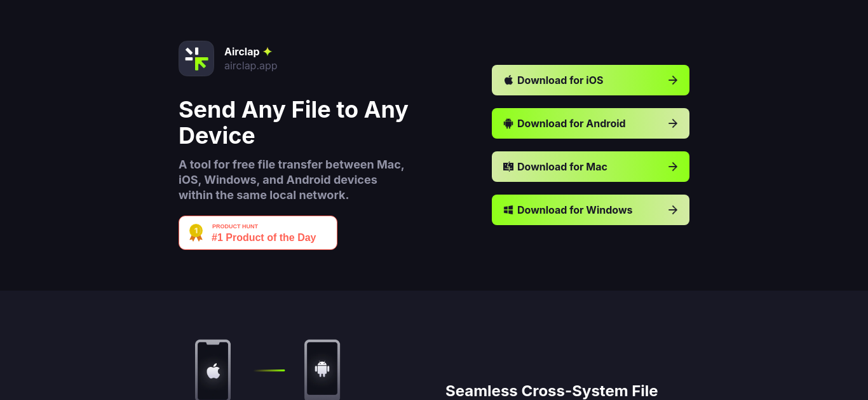
Task: Click the Airclap app name text
Action: coord(242,52)
